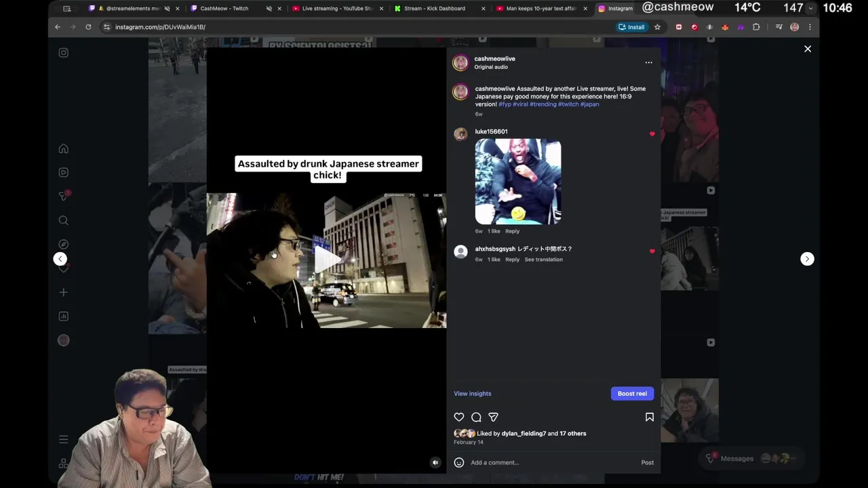
Task: Open profile avatar in the sidebar
Action: (63, 340)
